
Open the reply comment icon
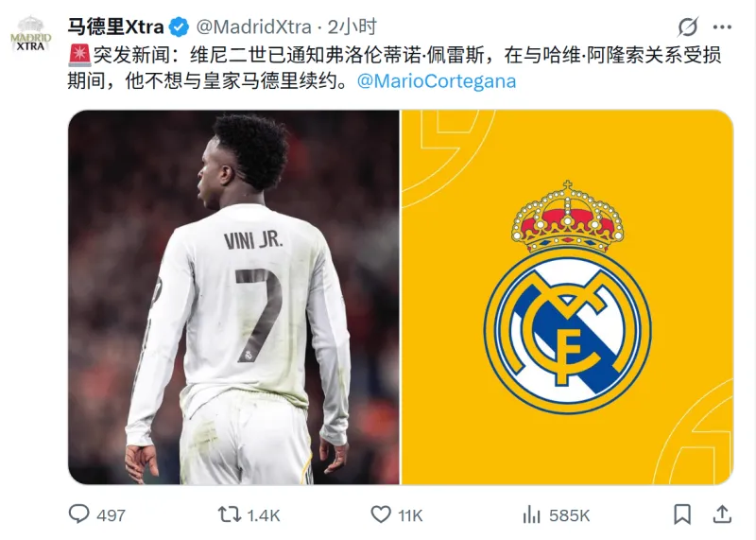point(79,514)
